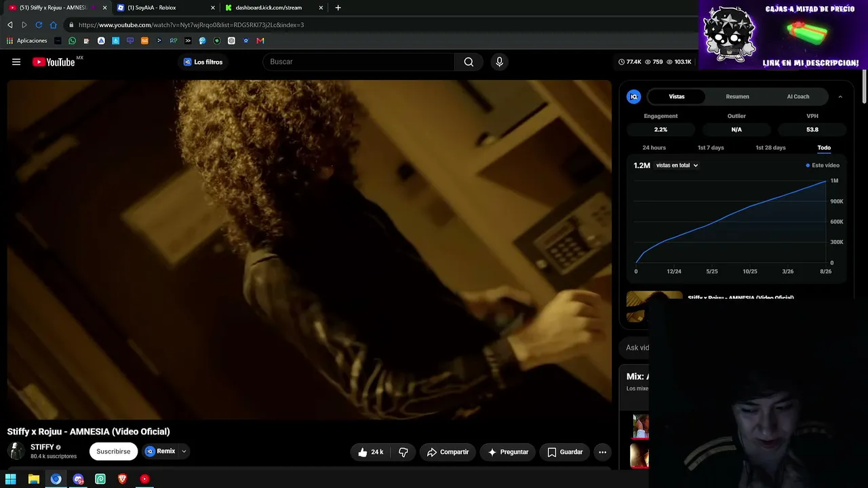Click the Outlier N/A value
This screenshot has height=488, width=868.
click(x=736, y=129)
